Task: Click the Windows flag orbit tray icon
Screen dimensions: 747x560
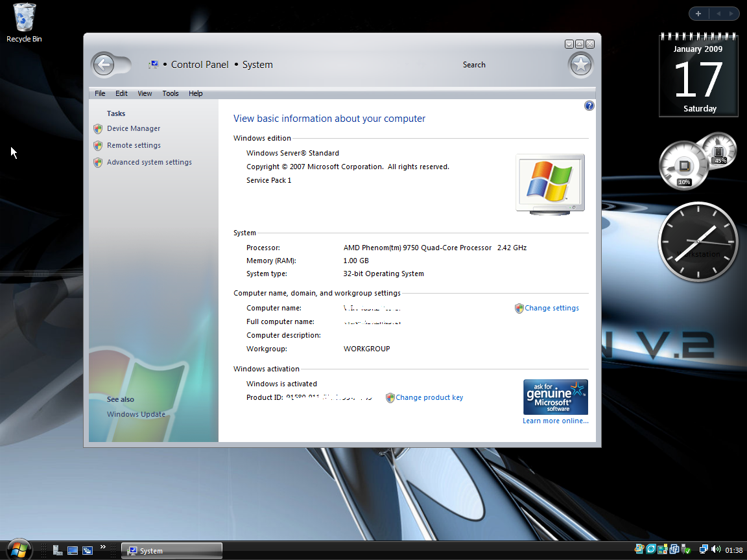Action: click(639, 549)
